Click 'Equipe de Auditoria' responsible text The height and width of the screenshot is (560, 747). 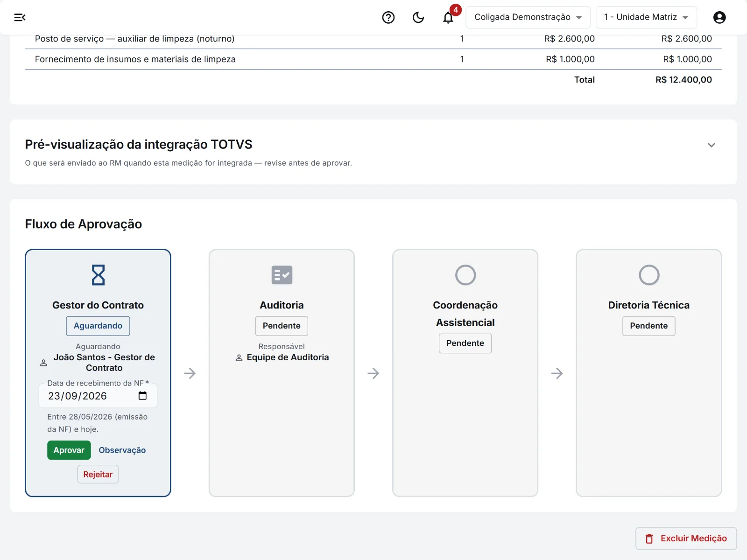[288, 357]
